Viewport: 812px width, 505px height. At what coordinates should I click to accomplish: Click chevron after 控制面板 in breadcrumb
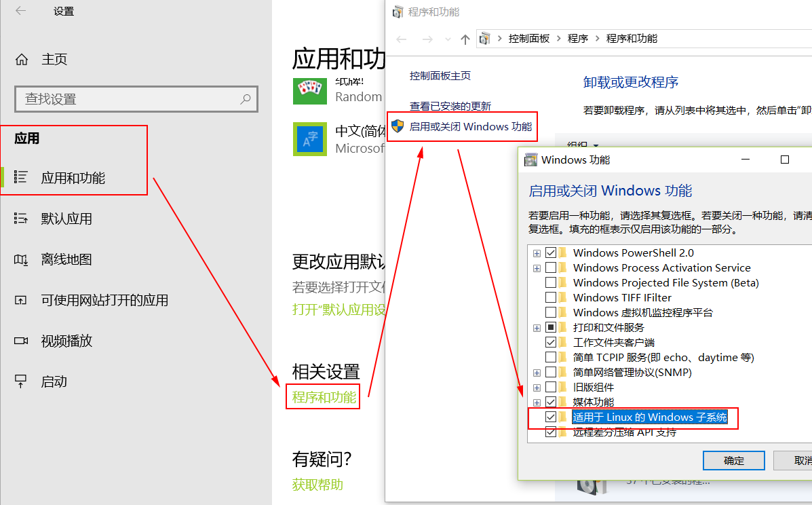coord(559,38)
